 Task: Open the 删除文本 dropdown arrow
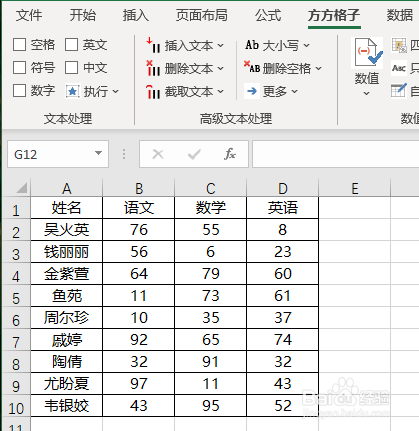pos(220,68)
